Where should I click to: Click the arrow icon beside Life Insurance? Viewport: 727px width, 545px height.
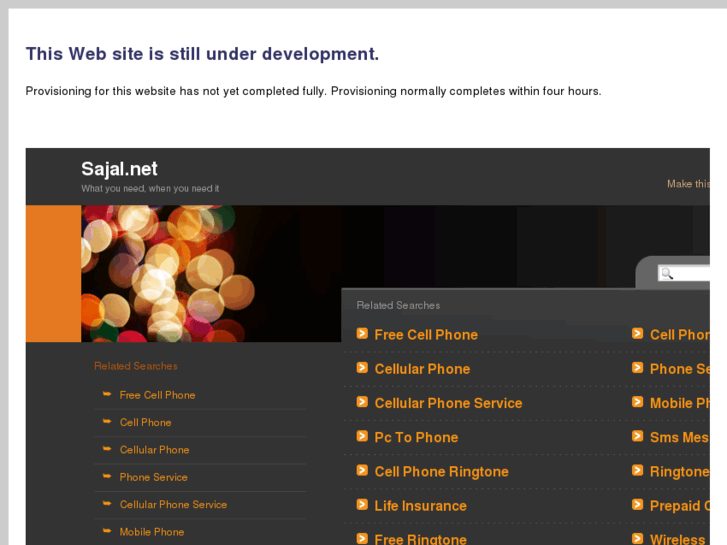(362, 505)
